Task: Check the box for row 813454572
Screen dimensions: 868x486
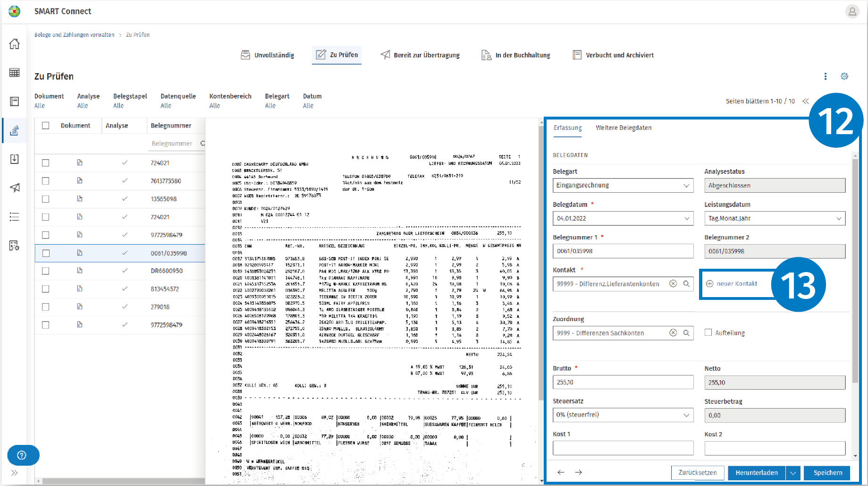Action: 46,289
